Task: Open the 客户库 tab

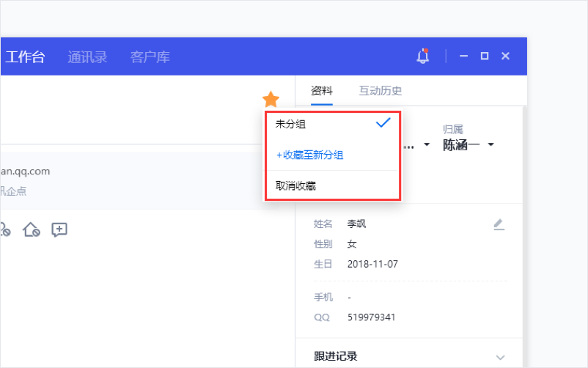Action: pos(150,57)
